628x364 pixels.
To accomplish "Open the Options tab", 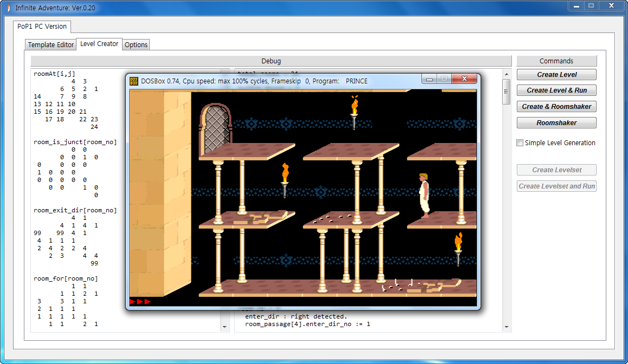I will coord(136,45).
